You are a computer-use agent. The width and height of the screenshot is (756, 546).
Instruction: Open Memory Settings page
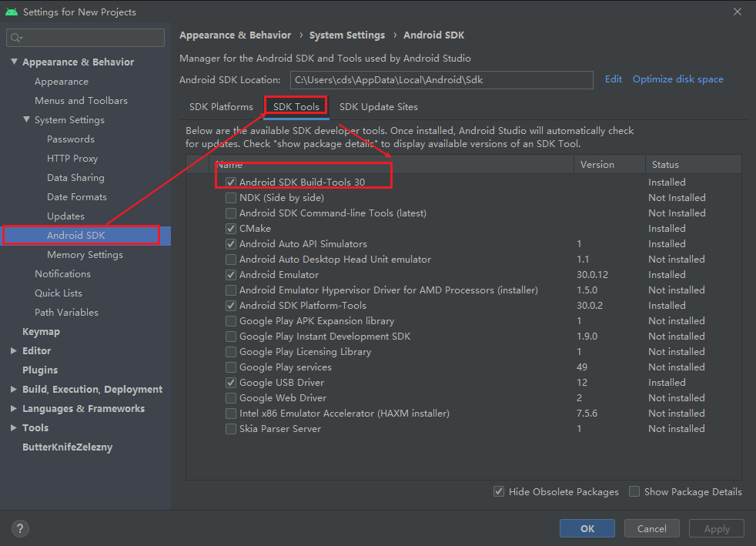(85, 255)
